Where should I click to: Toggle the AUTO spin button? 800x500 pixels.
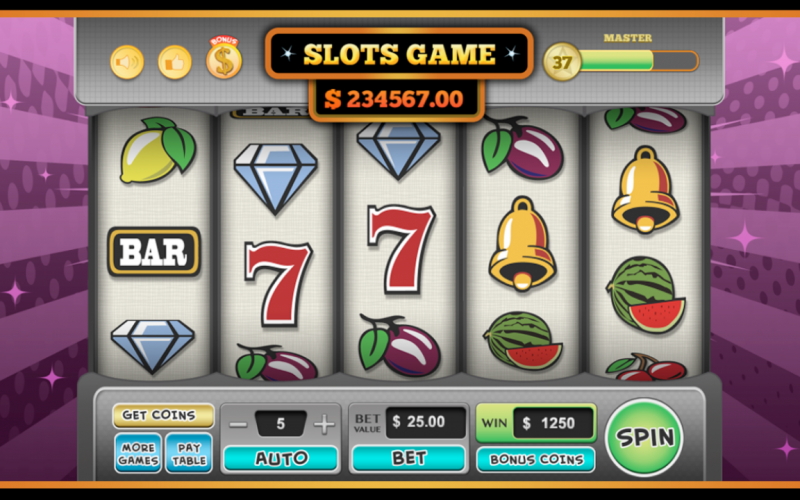coord(281,458)
